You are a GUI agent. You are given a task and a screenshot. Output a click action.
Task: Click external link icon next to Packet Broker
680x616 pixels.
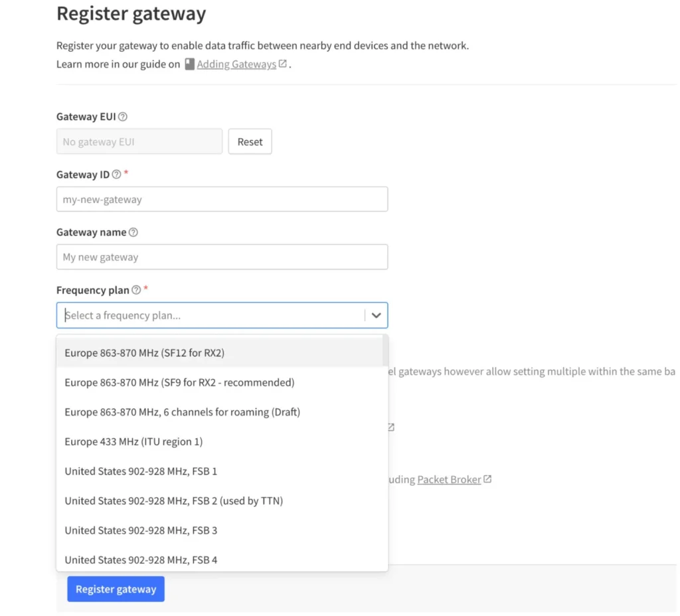[x=487, y=479]
